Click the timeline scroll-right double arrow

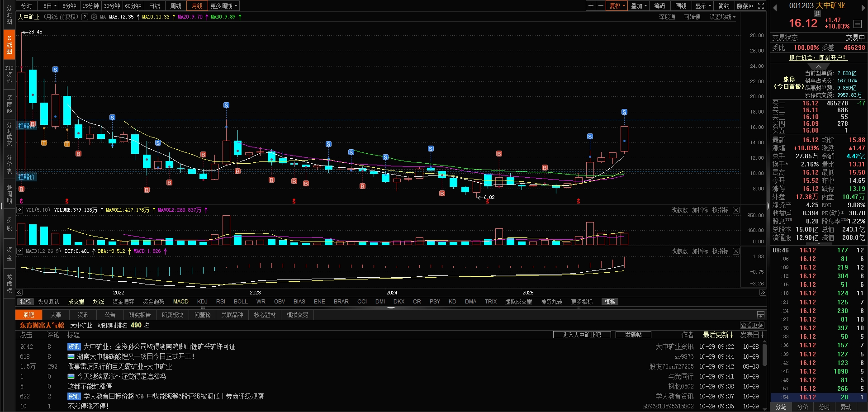pyautogui.click(x=763, y=293)
